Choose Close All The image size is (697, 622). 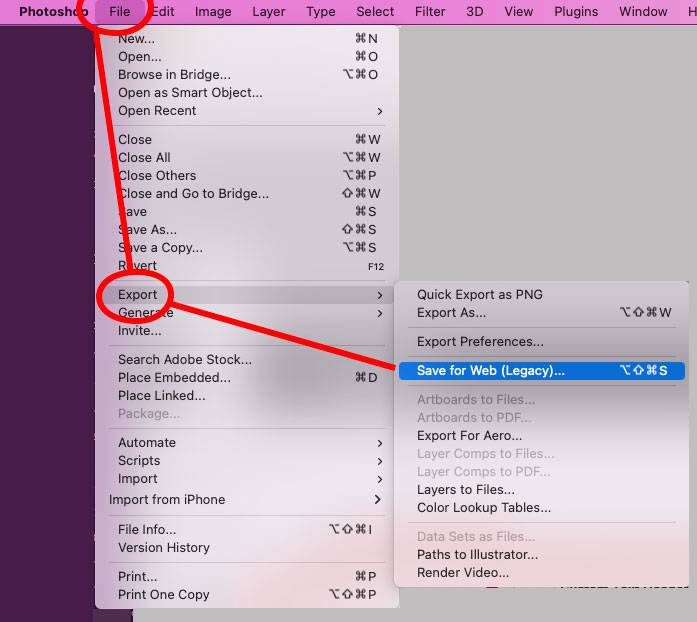click(x=247, y=158)
